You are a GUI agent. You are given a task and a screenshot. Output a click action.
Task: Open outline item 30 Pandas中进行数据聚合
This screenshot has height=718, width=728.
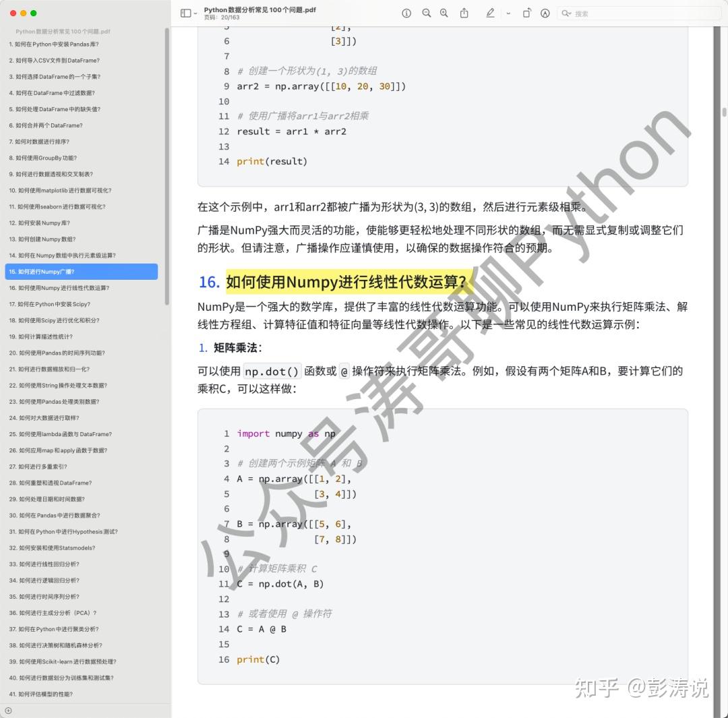(55, 516)
